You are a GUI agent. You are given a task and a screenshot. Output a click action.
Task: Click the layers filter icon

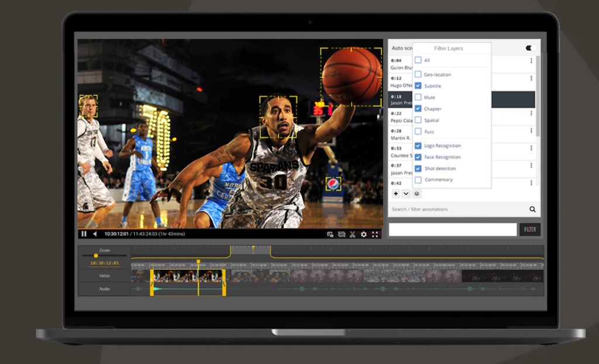[416, 194]
